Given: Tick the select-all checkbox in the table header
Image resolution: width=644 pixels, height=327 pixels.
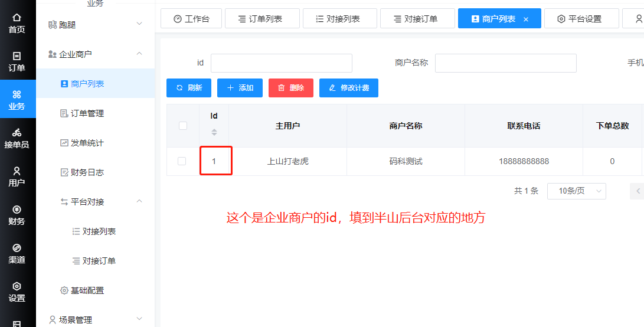Looking at the screenshot, I should [x=183, y=126].
